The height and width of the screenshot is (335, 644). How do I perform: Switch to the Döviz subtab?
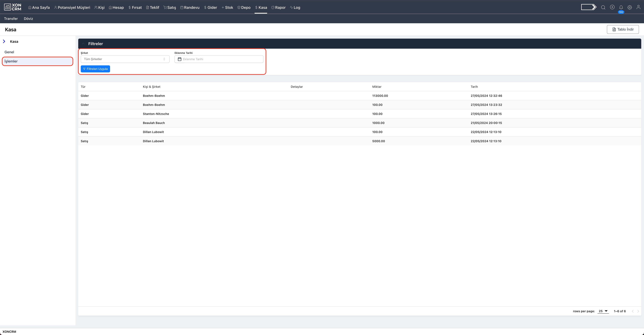(x=29, y=18)
